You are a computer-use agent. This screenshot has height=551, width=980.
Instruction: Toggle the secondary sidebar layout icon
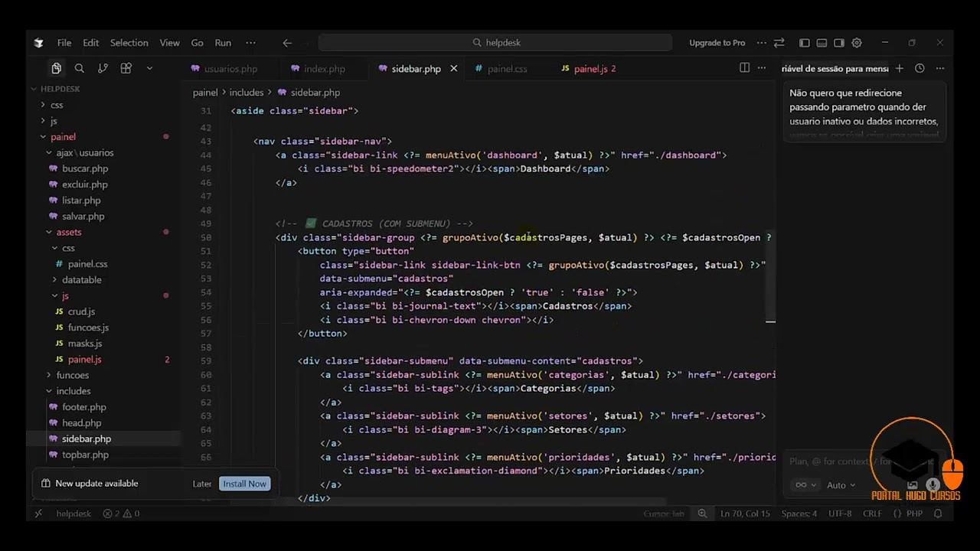click(839, 43)
